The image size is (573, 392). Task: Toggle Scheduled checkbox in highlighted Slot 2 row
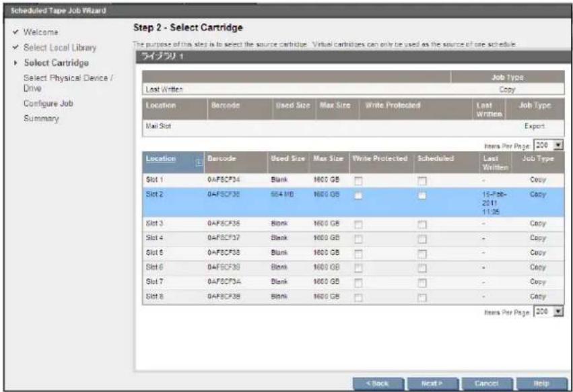click(x=422, y=195)
